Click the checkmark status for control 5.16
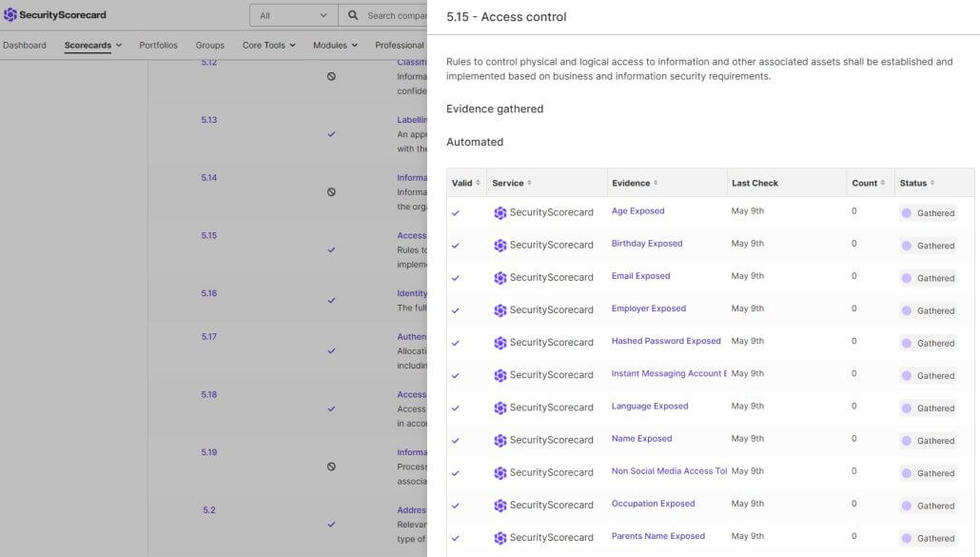 click(331, 301)
